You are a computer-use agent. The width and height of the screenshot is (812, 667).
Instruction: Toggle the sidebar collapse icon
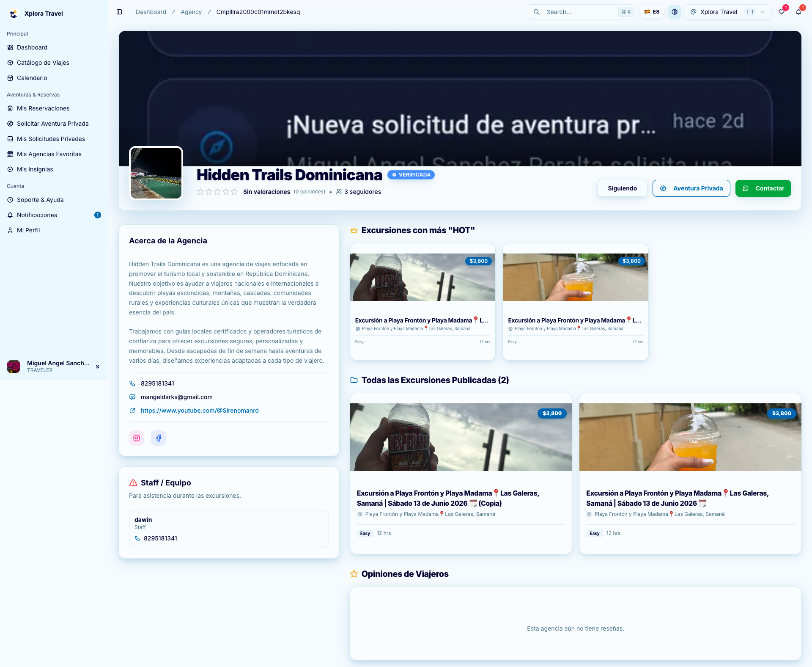pos(119,12)
